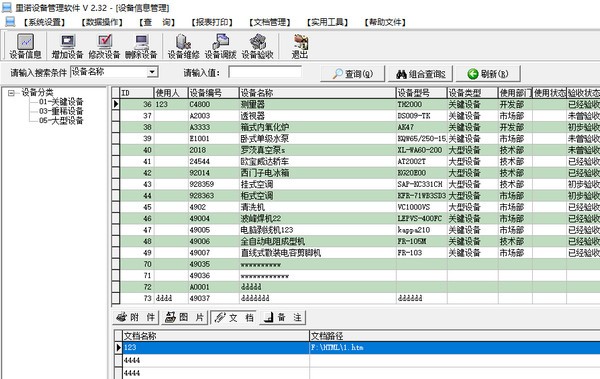Image resolution: width=600 pixels, height=379 pixels.
Task: Open the 帮助文件 menu
Action: pyautogui.click(x=385, y=22)
